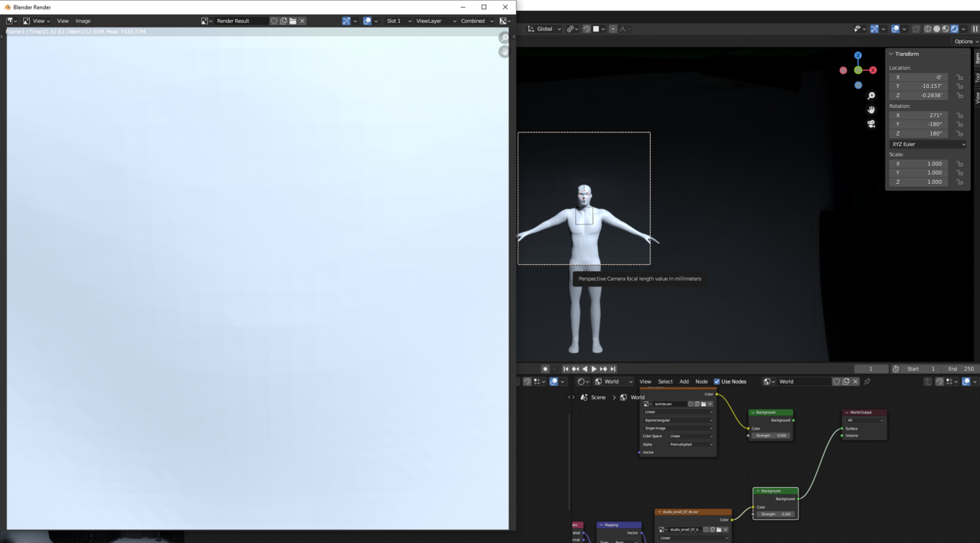Click the Options button in viewport header
This screenshot has width=980, height=543.
(x=963, y=41)
